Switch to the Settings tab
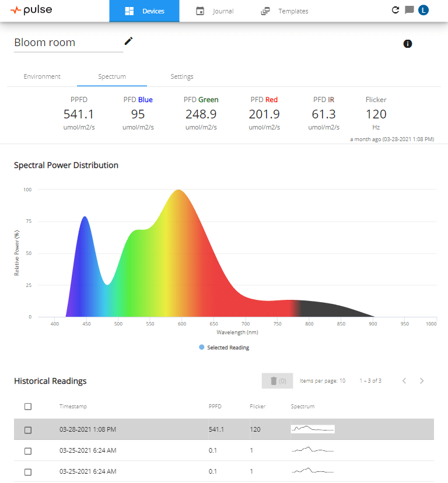The width and height of the screenshot is (448, 483). click(182, 76)
